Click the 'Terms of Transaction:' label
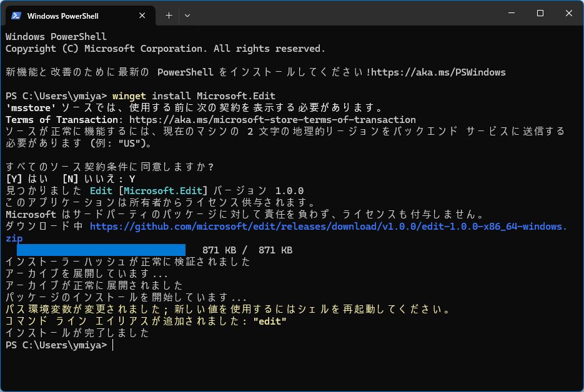 64,120
